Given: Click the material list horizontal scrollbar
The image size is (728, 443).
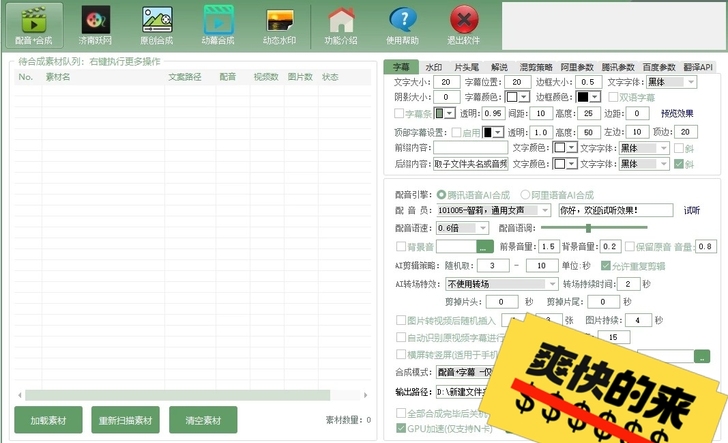Looking at the screenshot, I should 177,395.
